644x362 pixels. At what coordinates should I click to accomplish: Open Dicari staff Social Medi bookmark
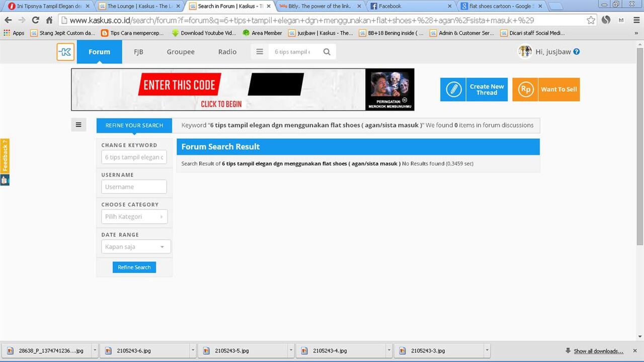click(533, 33)
